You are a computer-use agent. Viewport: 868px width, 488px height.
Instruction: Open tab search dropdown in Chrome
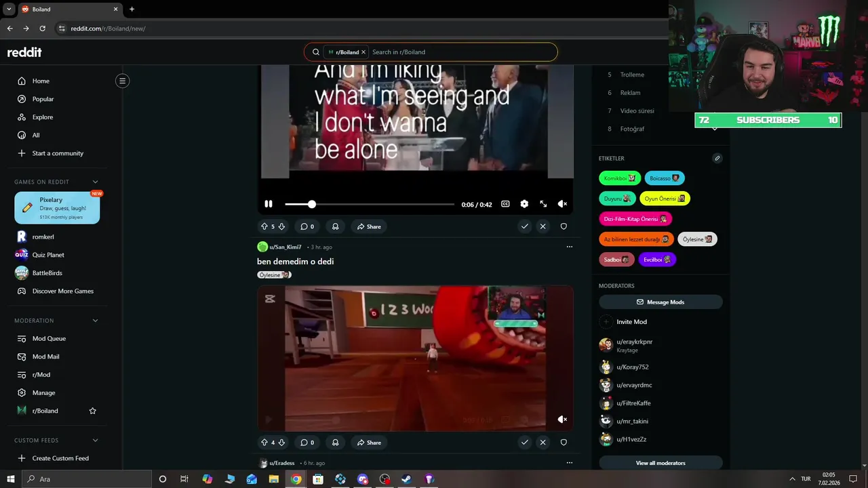click(9, 9)
